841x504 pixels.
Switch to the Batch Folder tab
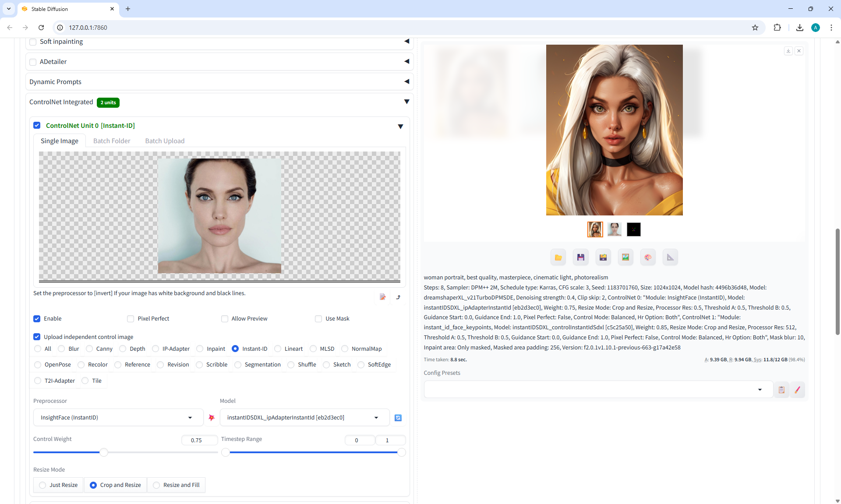point(112,141)
